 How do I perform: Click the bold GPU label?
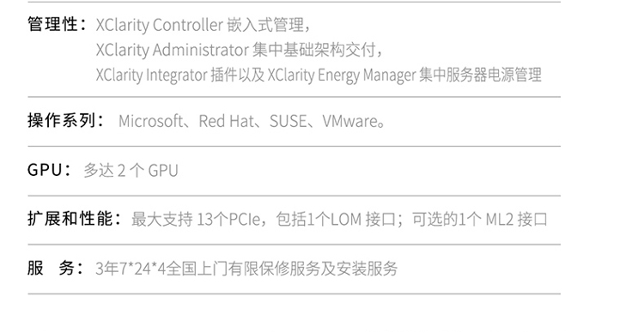tap(45, 170)
